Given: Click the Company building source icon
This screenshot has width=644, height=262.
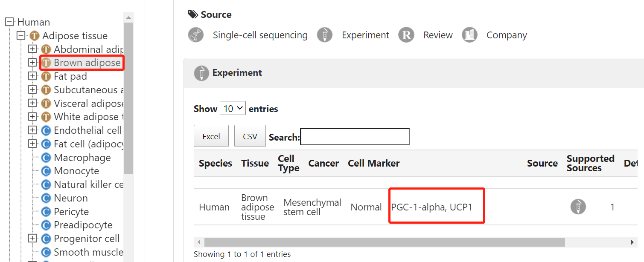Looking at the screenshot, I should (x=469, y=35).
